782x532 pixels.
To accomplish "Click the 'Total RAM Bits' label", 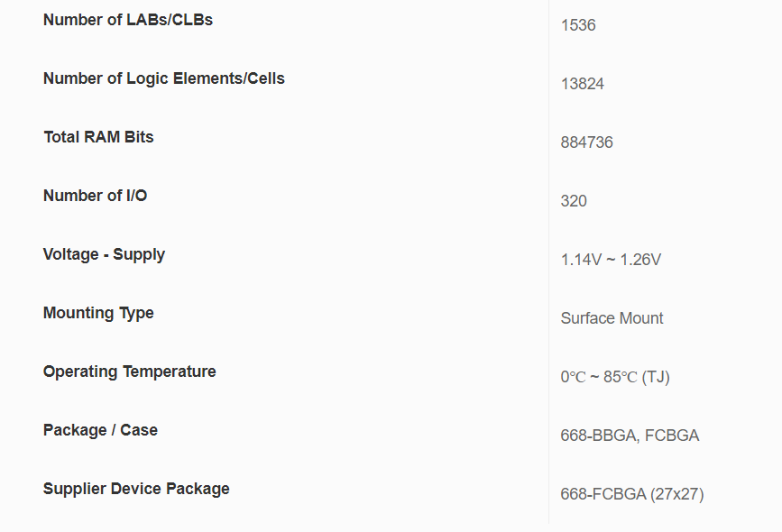I will [x=98, y=137].
